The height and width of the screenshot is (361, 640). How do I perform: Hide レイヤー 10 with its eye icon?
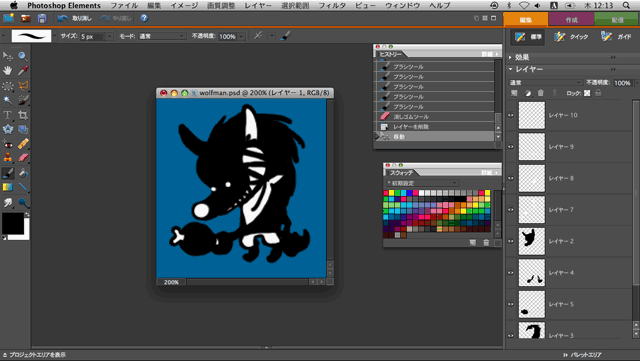tap(511, 115)
